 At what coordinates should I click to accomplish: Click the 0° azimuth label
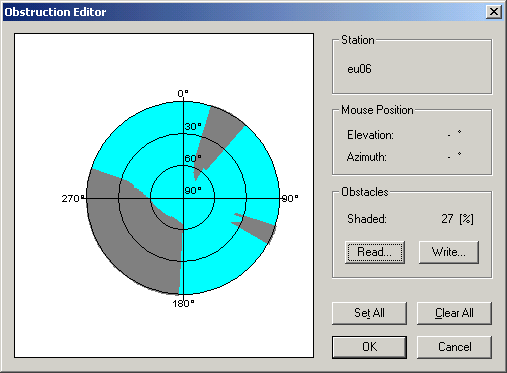tap(183, 93)
